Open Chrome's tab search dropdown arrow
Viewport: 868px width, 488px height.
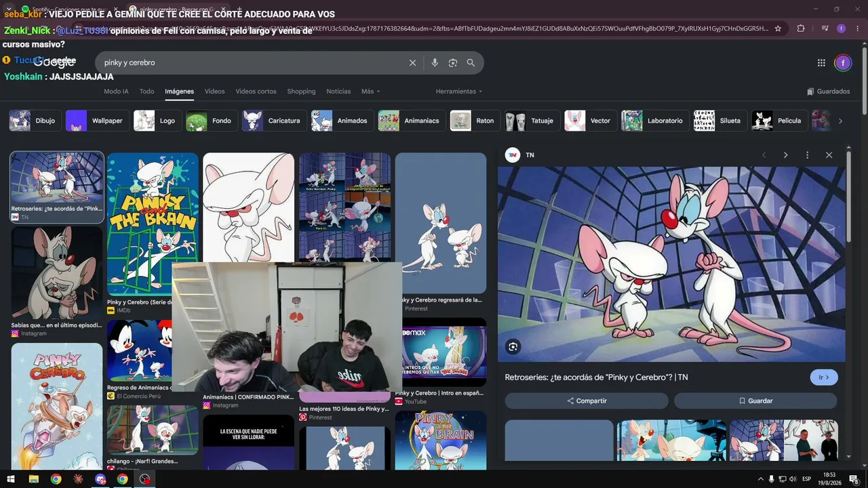(9, 9)
